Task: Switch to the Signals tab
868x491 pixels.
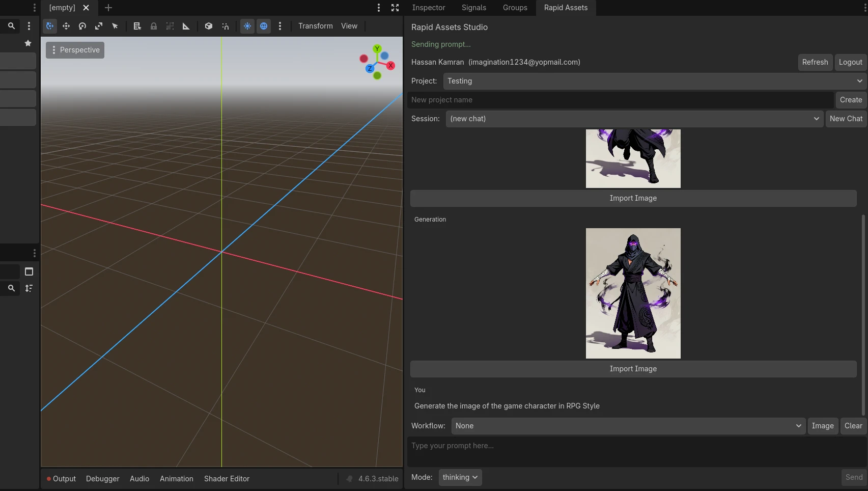Action: (x=474, y=8)
